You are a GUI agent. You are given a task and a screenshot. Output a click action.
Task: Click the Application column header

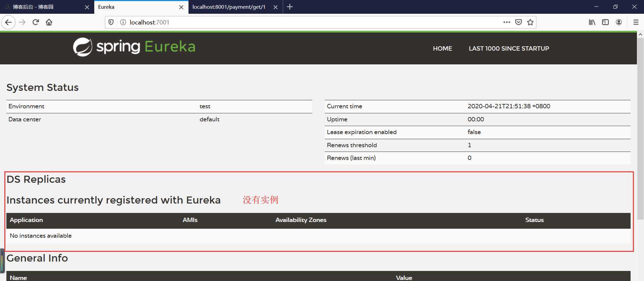26,220
